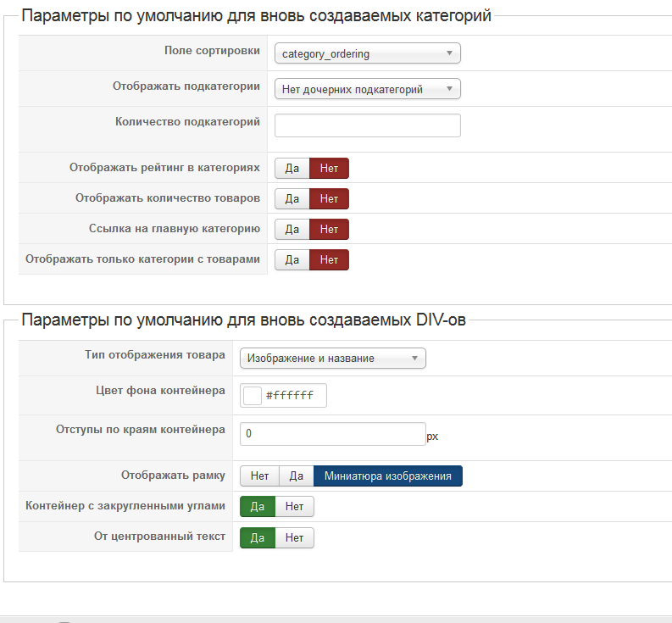Screen dimensions: 672x623
Task: Select 'Нет' for 'От центрованный текст'
Action: coord(294,537)
